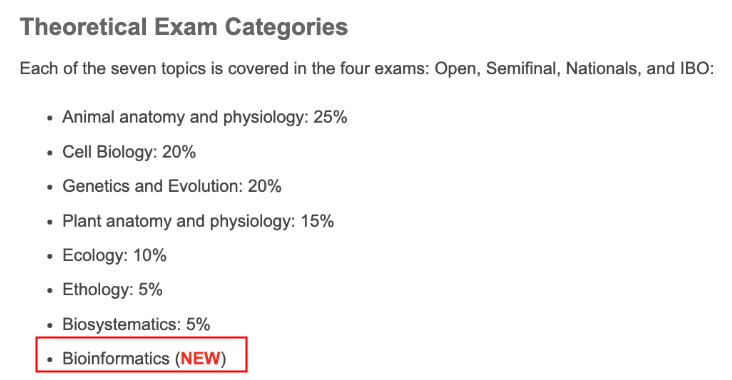Click the Genetics and Evolution text
This screenshot has width=732, height=380.
152,186
